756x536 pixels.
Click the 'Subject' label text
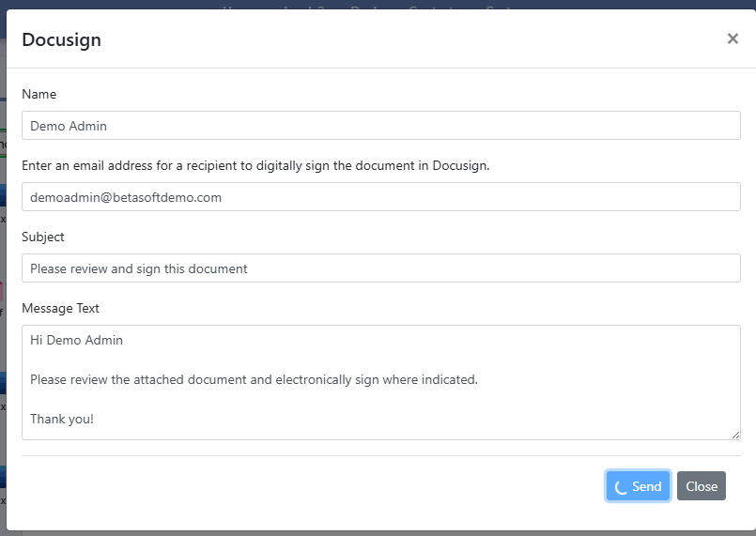point(43,237)
